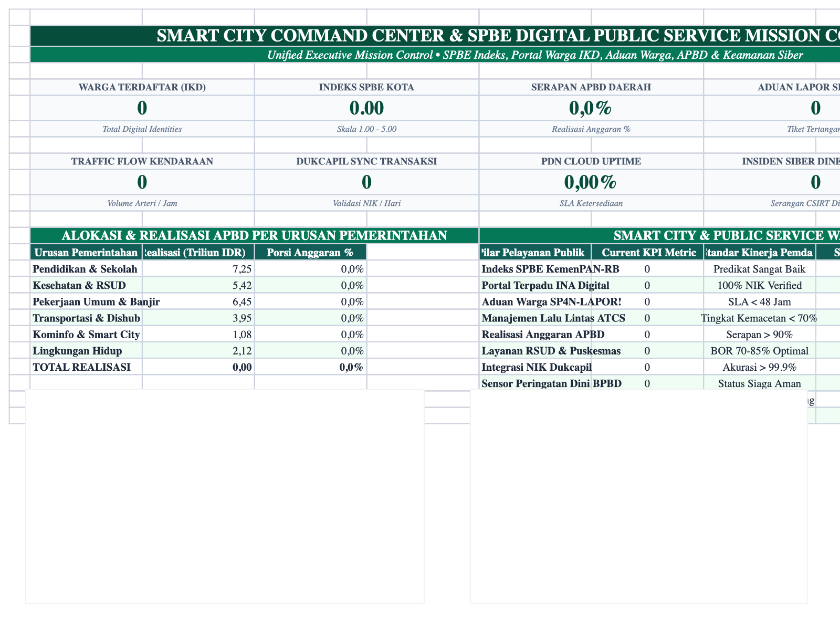Select the Porsi Anggaran % column header
The height and width of the screenshot is (626, 840).
(x=310, y=253)
